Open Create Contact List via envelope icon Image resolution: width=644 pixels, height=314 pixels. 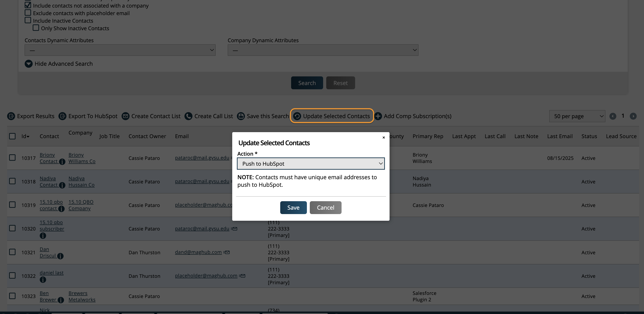click(126, 116)
